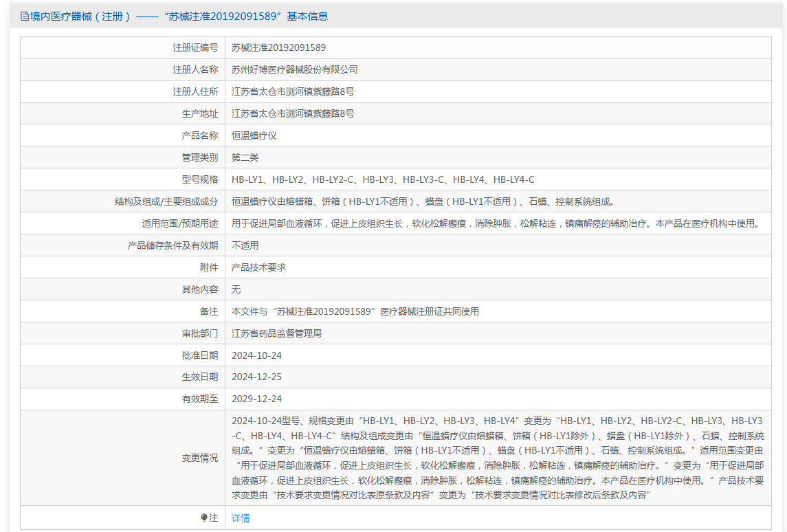Click the product name value 恒温蜡疗仪
This screenshot has height=532, width=787.
254,135
